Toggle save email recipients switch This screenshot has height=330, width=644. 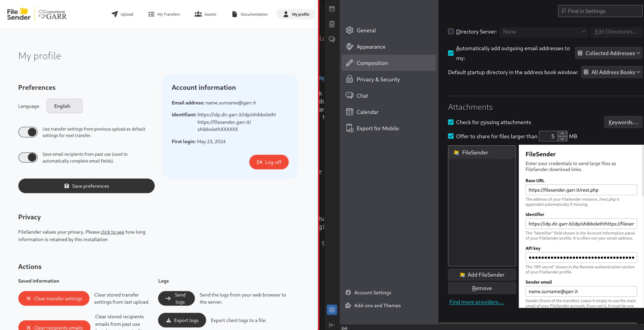pyautogui.click(x=28, y=157)
